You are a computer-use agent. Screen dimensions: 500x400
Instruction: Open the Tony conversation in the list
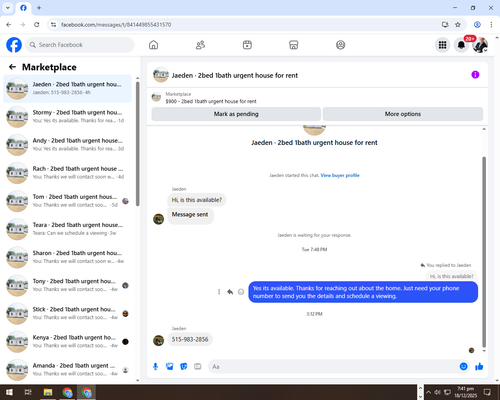click(x=67, y=285)
